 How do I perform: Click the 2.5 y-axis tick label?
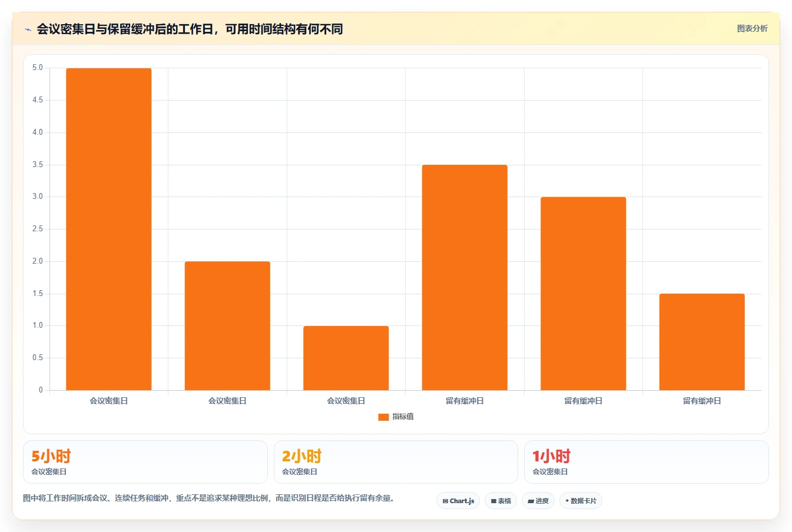click(x=38, y=229)
